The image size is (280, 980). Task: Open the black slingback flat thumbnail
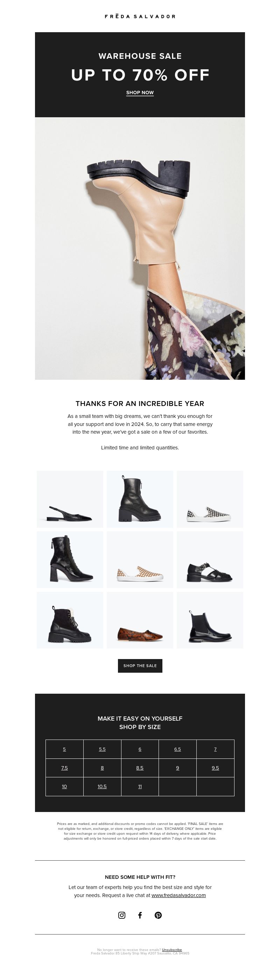click(x=70, y=499)
